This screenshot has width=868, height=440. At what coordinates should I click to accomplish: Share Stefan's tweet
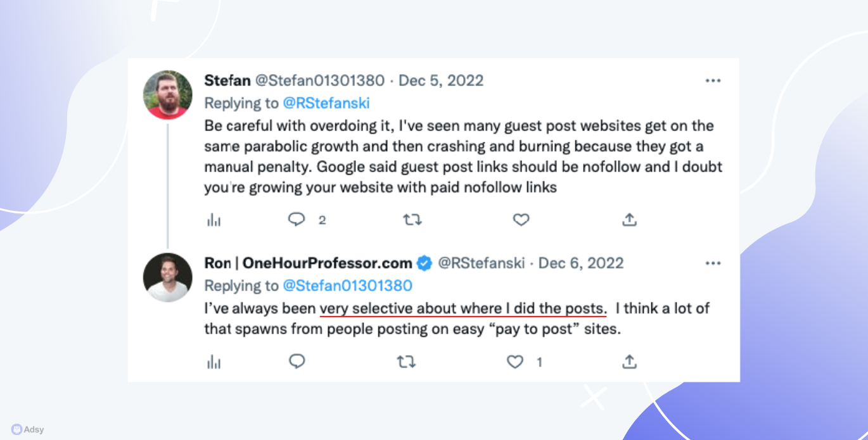[629, 220]
